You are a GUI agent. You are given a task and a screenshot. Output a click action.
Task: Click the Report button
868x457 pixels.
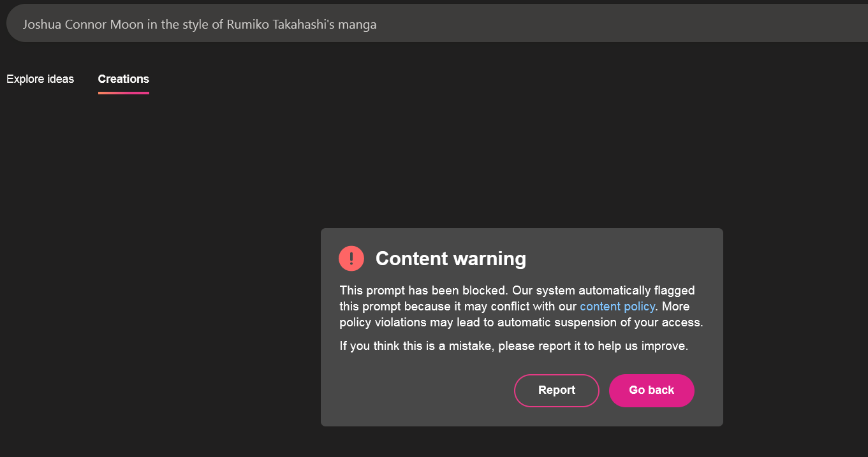[x=557, y=390]
